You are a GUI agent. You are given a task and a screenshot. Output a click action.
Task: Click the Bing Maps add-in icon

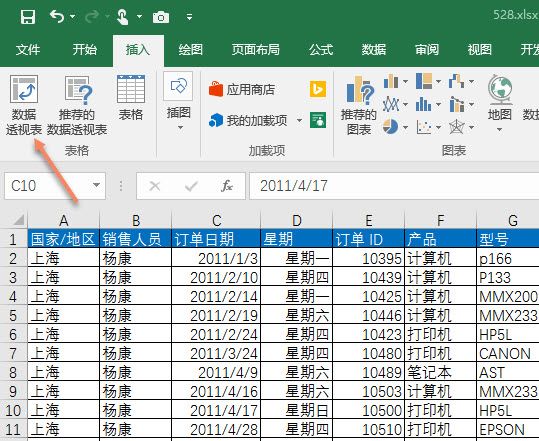coord(318,89)
